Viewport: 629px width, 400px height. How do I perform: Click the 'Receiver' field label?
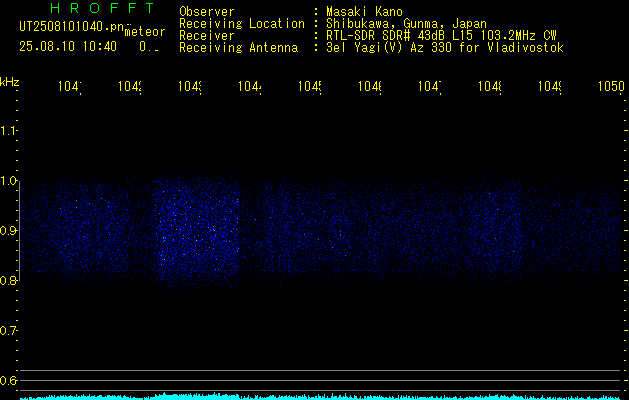click(x=207, y=36)
